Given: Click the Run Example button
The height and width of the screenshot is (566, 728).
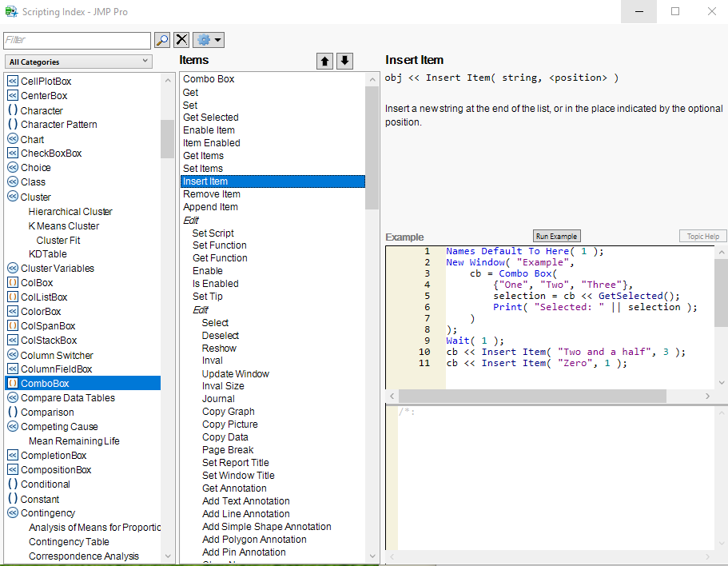Looking at the screenshot, I should (557, 236).
